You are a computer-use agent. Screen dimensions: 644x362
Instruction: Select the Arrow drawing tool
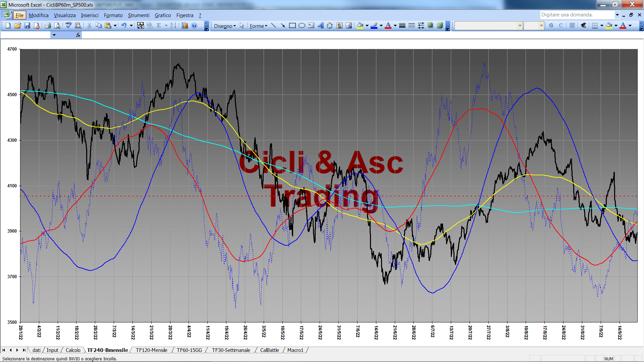tap(283, 25)
